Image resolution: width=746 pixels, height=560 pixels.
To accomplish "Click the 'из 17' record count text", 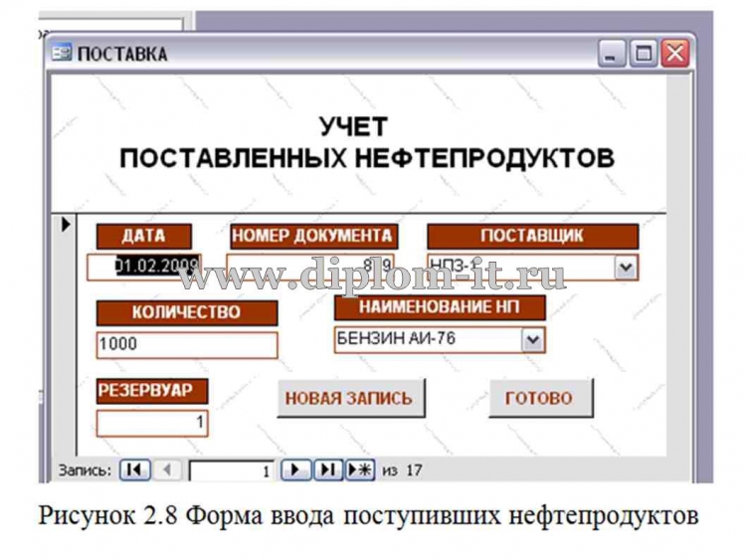I will click(x=402, y=470).
